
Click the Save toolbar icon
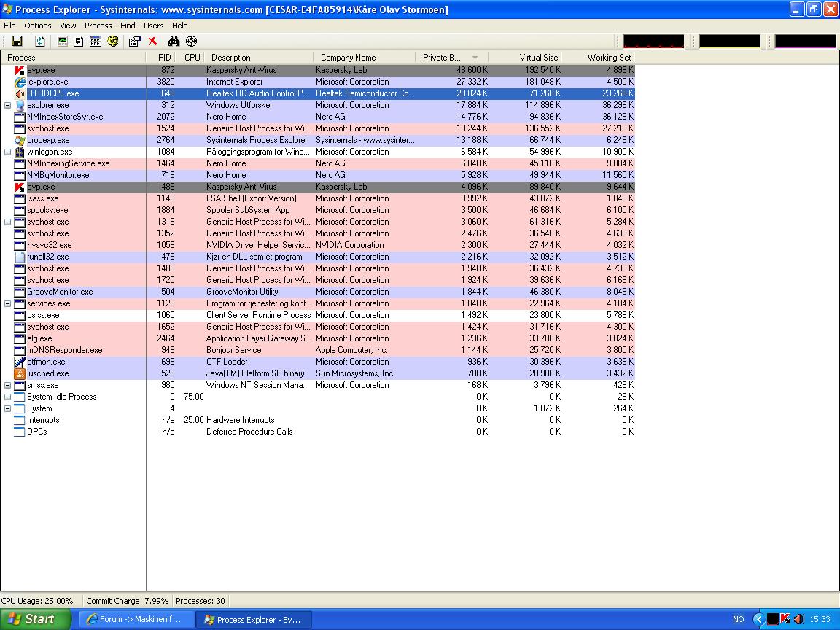(x=17, y=42)
